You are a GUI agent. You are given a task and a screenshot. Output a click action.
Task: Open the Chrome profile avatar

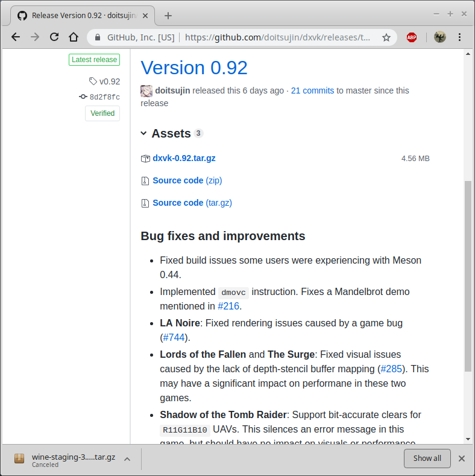(439, 37)
